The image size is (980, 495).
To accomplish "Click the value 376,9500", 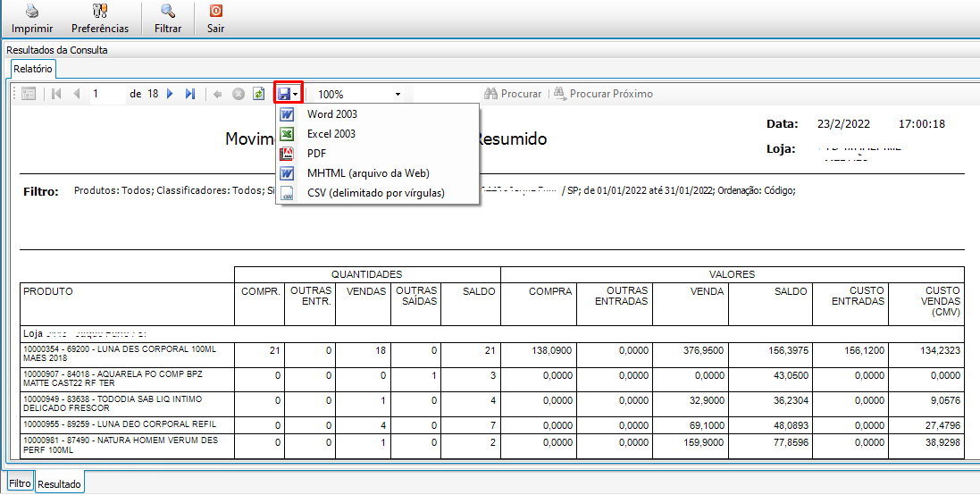I will (x=702, y=351).
